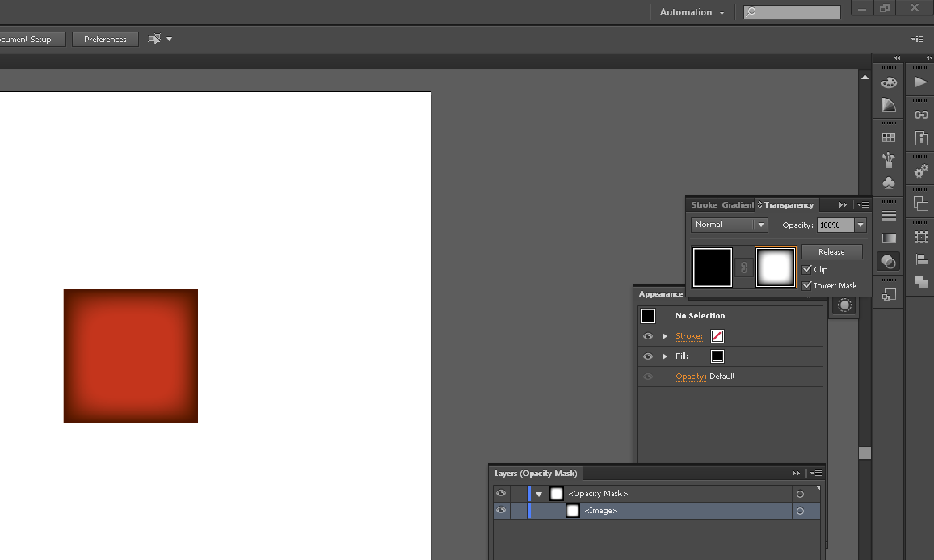Open the Links panel chain icon
Screen dimensions: 934x560
tap(921, 115)
